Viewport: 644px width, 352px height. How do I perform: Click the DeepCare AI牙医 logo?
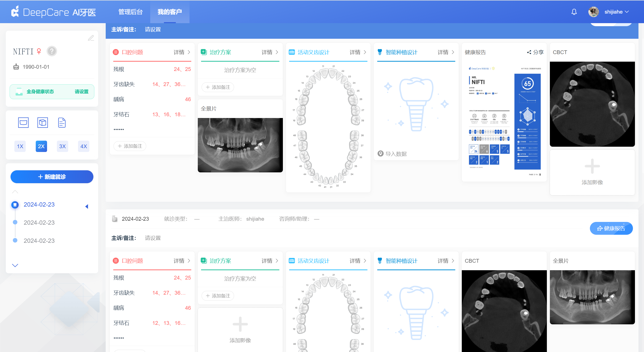point(53,12)
